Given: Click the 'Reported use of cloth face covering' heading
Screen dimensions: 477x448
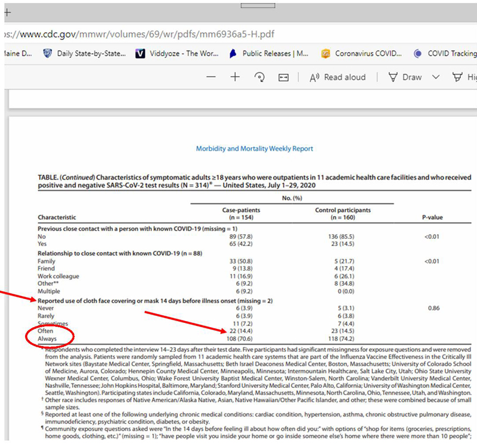Looking at the screenshot, I should [155, 301].
